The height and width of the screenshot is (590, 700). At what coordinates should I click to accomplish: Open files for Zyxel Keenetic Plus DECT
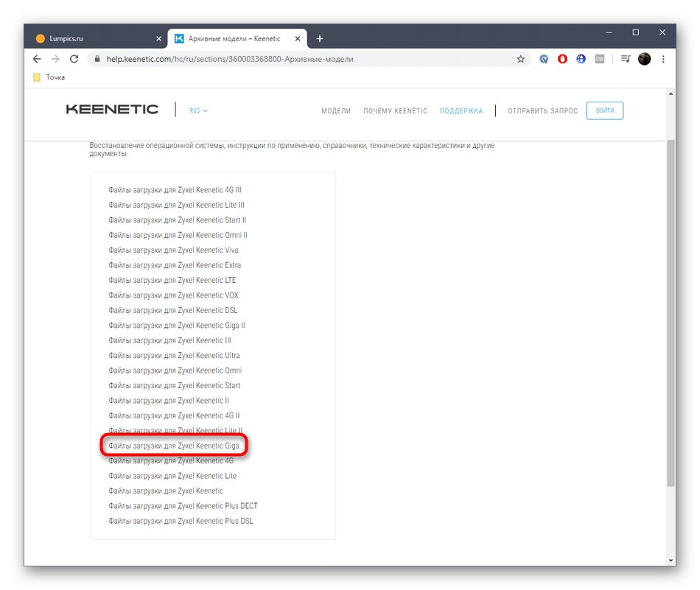183,505
